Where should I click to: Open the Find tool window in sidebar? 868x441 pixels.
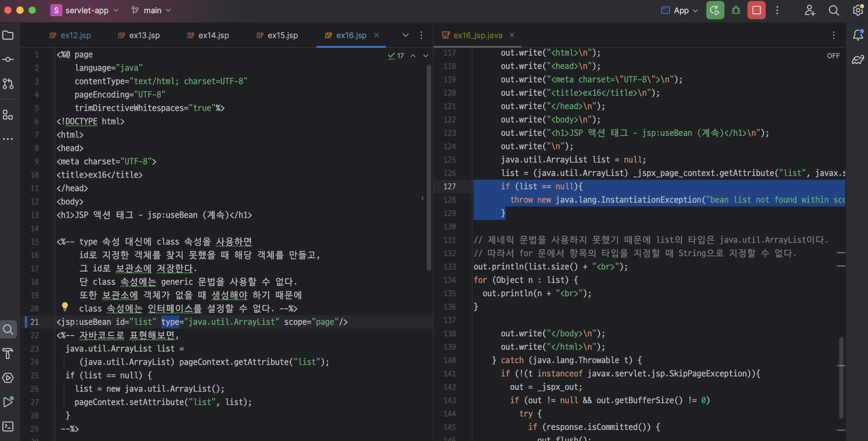coord(8,329)
